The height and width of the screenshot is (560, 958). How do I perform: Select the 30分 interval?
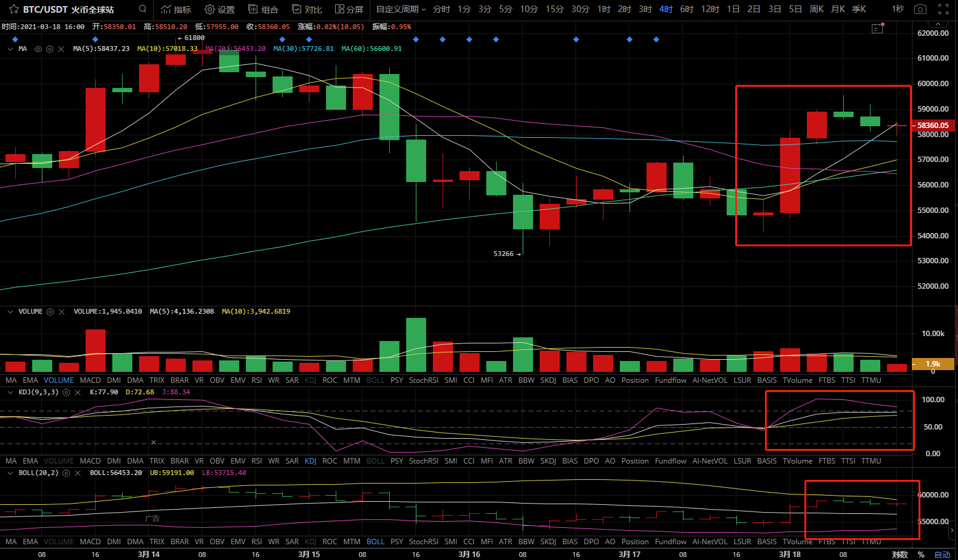580,9
